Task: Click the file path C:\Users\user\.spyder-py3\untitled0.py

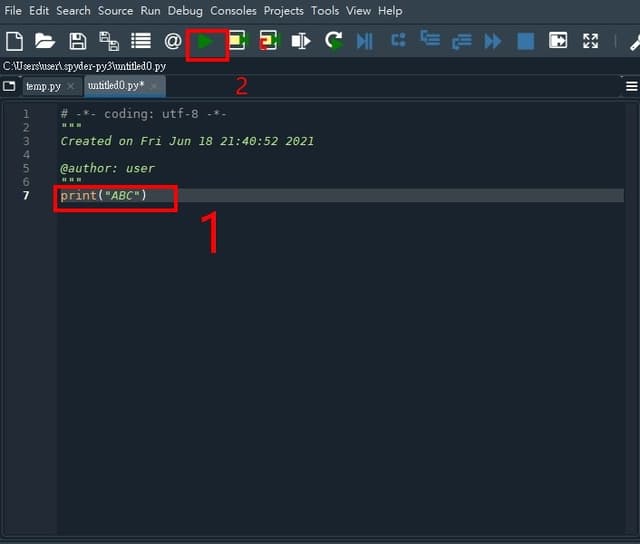Action: point(84,66)
